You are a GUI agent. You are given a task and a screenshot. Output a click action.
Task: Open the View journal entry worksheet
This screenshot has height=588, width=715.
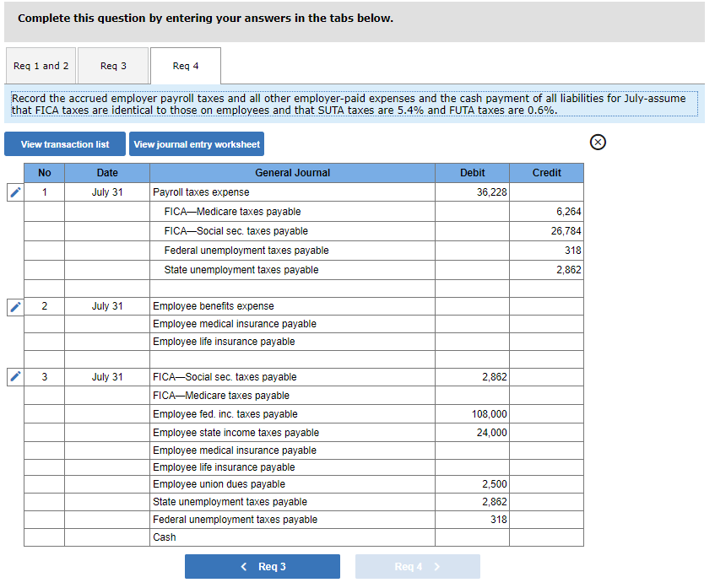(x=197, y=143)
